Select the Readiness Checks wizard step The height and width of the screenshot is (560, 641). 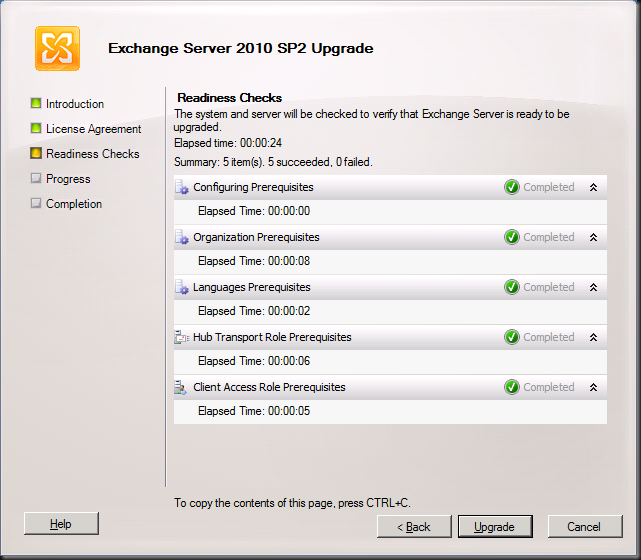(x=93, y=154)
